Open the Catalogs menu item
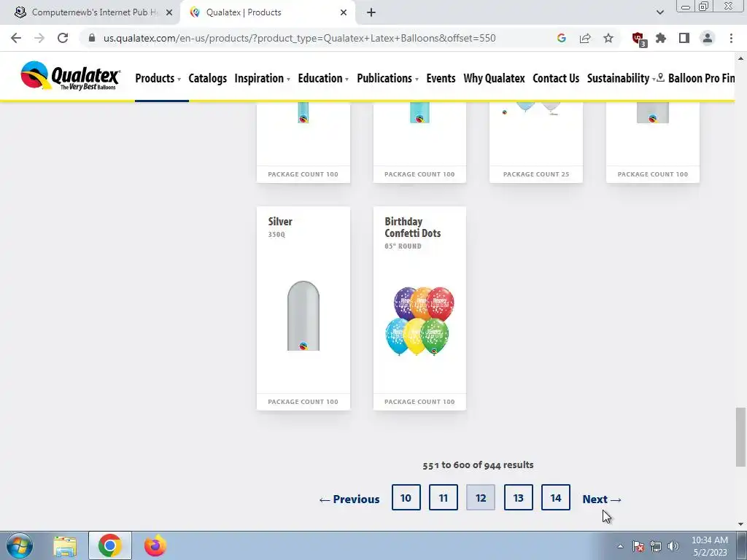Screen dimensions: 747x560 [208, 78]
